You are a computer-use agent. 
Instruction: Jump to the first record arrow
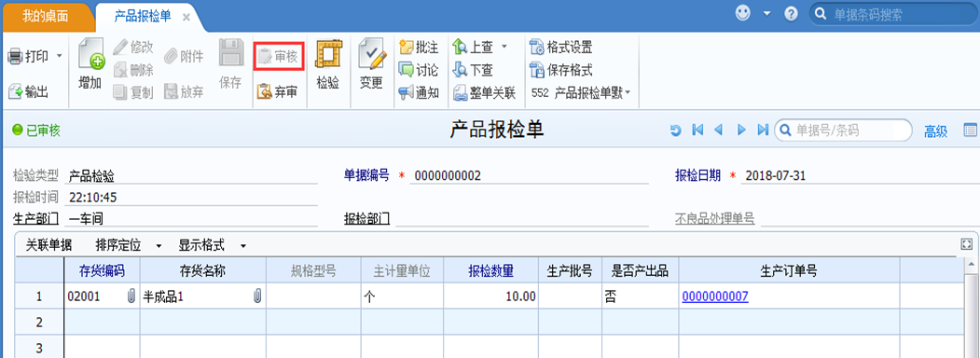tap(698, 130)
